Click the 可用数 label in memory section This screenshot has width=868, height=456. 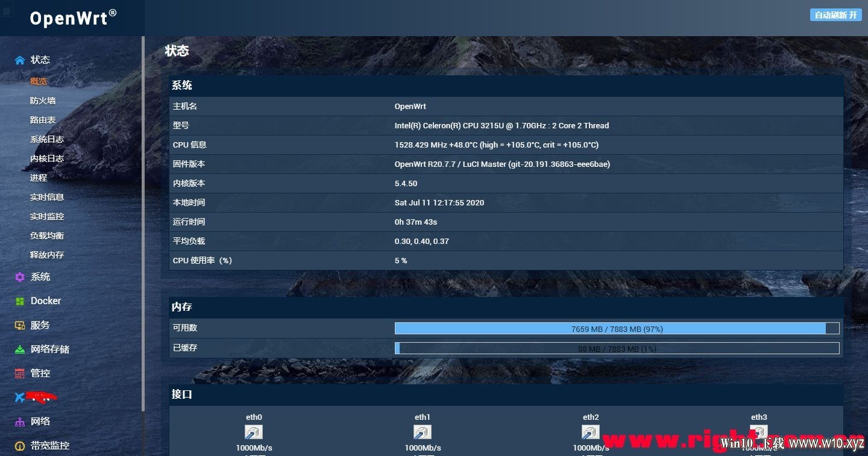click(x=185, y=328)
